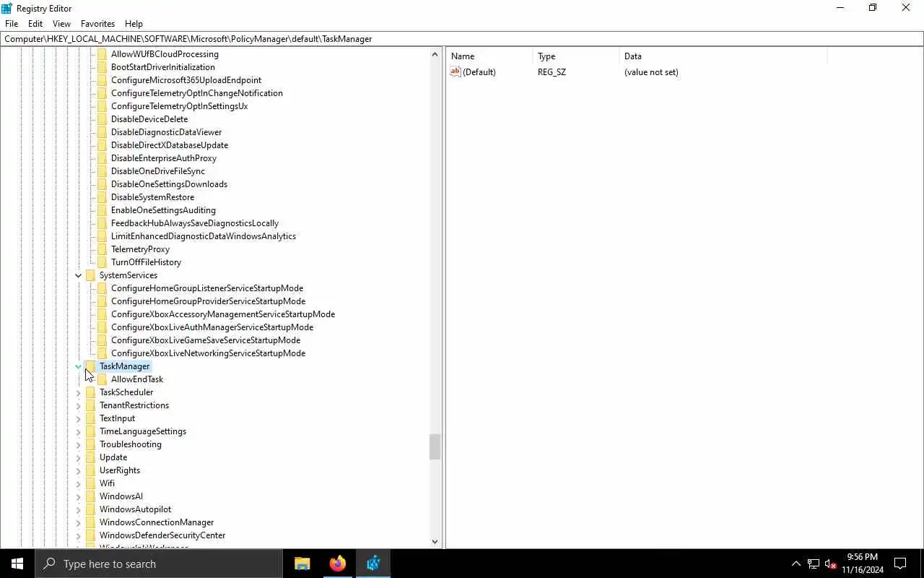924x578 pixels.
Task: Click the (Default) string value icon
Action: [455, 72]
